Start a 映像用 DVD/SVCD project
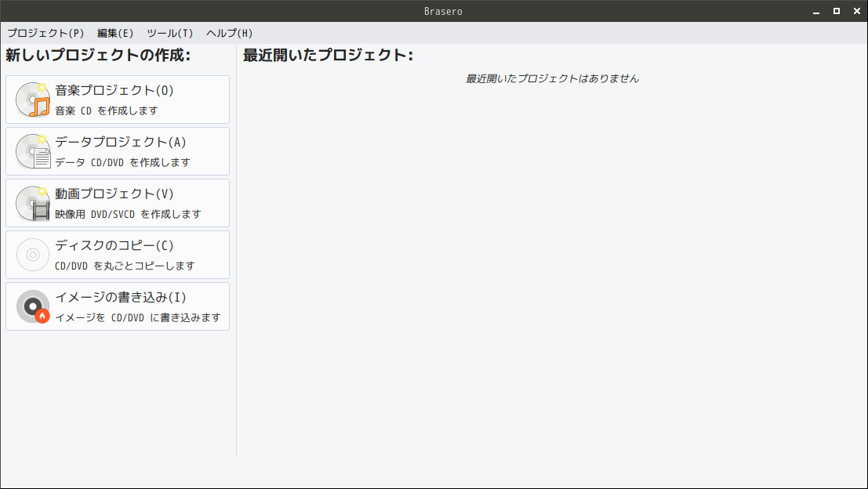This screenshot has height=489, width=868. pos(118,202)
